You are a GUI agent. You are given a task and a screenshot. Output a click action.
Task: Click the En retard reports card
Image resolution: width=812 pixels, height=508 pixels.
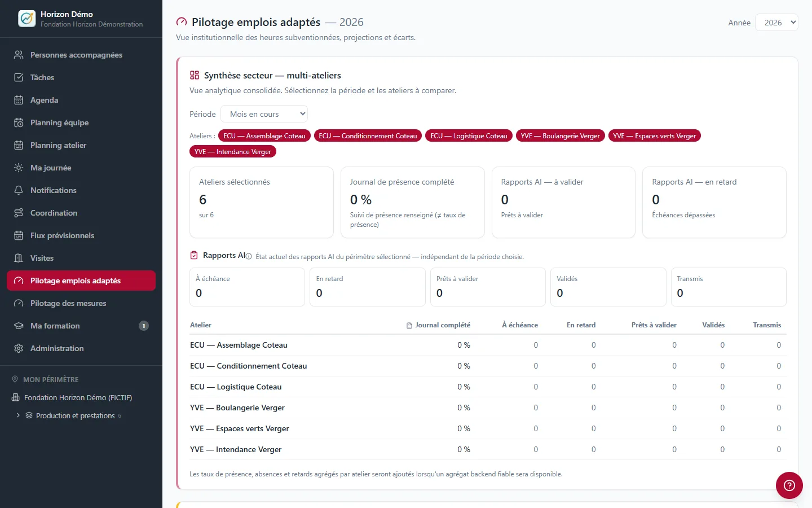click(367, 287)
